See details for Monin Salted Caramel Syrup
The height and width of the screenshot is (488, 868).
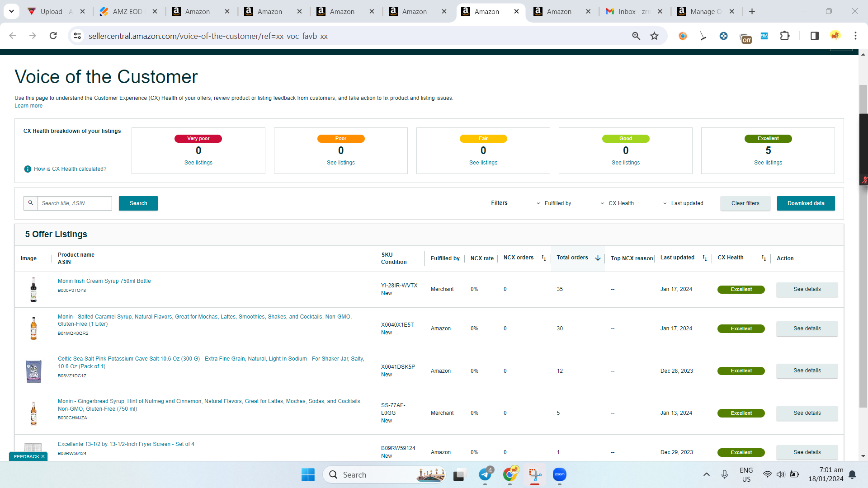[807, 328]
